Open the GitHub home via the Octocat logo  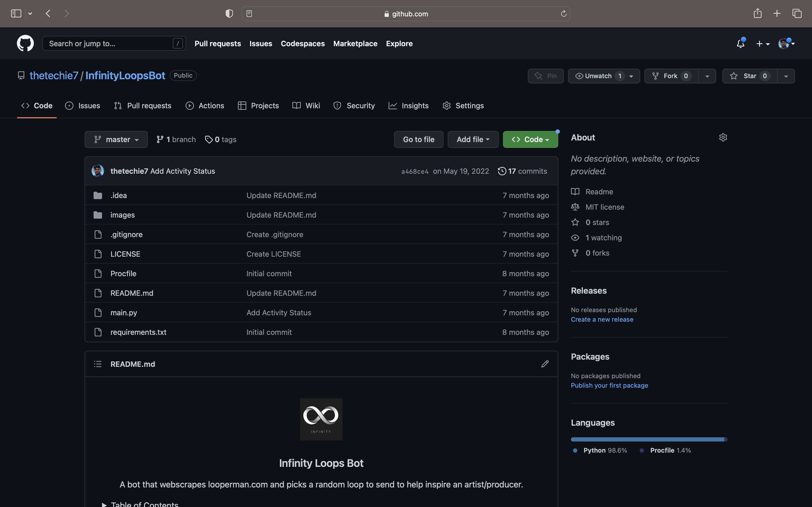[25, 43]
